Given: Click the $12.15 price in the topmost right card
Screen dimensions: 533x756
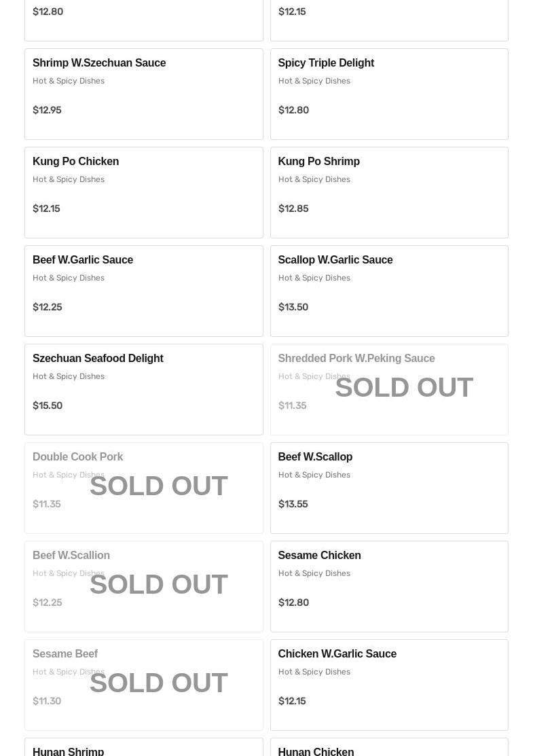Looking at the screenshot, I should click(x=292, y=12).
